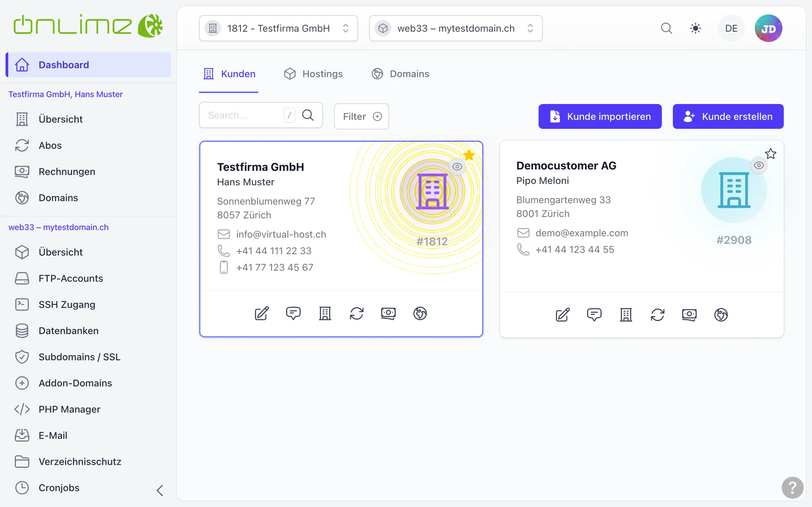Viewport: 812px width, 507px height.
Task: Focus the customer Search field
Action: click(x=261, y=115)
